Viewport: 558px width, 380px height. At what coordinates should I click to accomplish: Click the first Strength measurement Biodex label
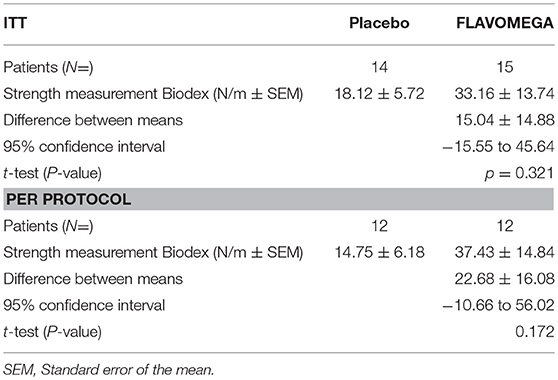[153, 94]
